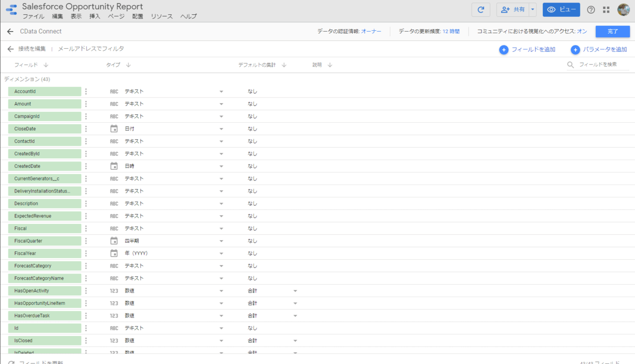Viewport: 635px width, 364px height.
Task: Sort by フィールド column arrow
Action: coord(46,65)
